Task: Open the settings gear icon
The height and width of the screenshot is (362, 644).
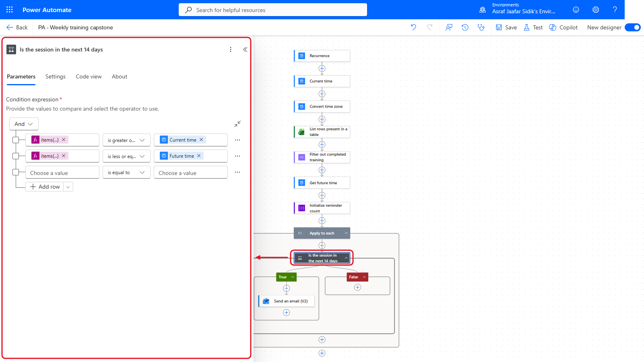Action: pyautogui.click(x=596, y=10)
